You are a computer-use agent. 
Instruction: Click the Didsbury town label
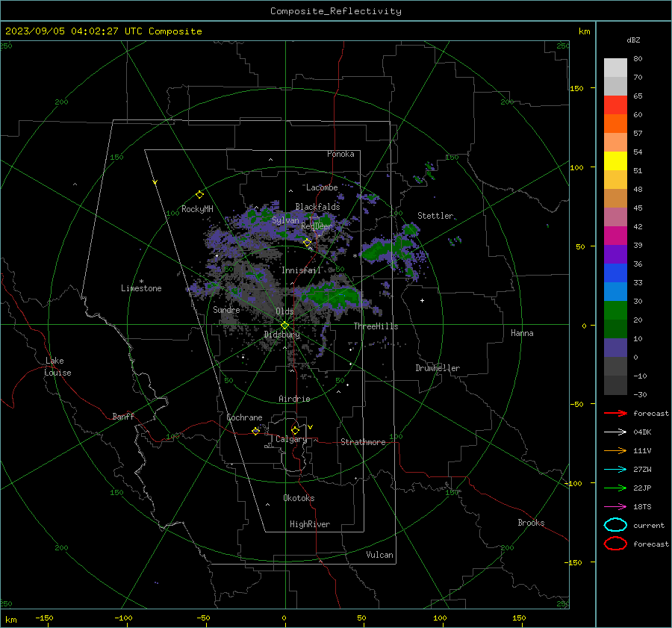(x=282, y=335)
